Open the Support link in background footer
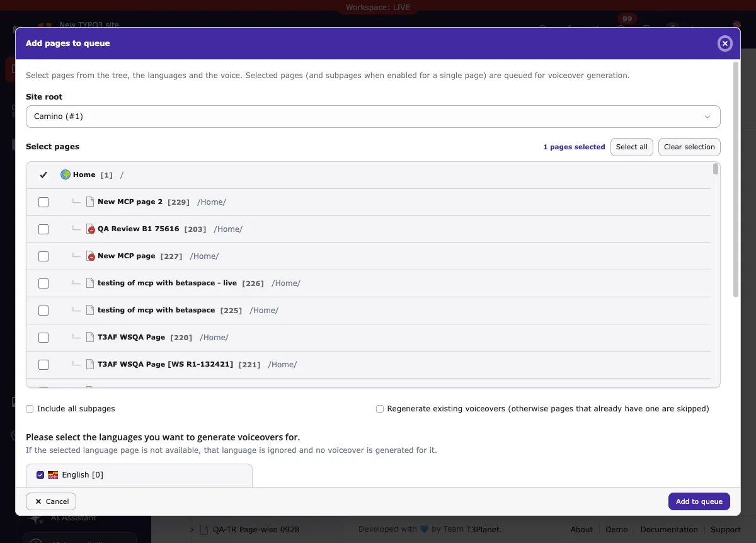This screenshot has height=543, width=756. (x=726, y=530)
